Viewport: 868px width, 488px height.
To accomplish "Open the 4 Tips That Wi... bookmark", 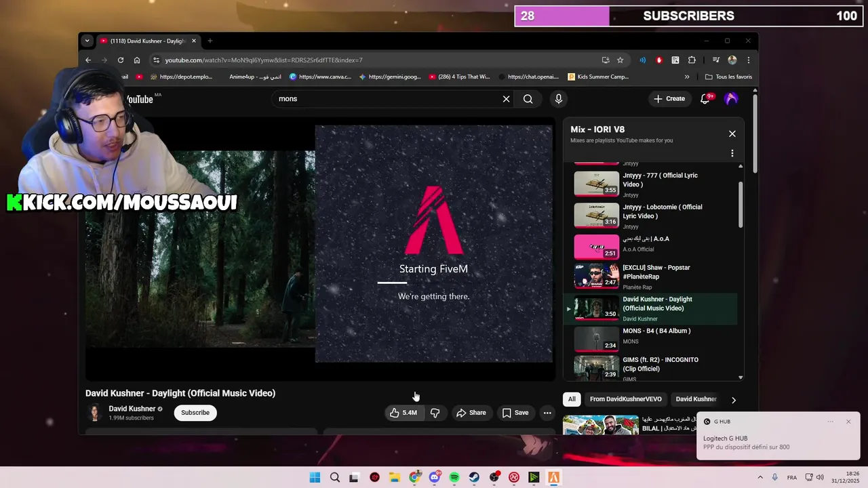I will [459, 77].
